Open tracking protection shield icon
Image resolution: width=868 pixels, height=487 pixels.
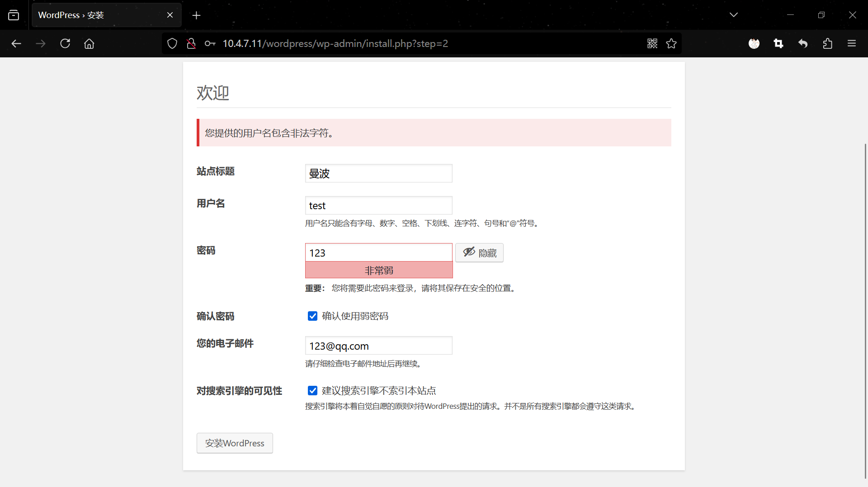(172, 43)
